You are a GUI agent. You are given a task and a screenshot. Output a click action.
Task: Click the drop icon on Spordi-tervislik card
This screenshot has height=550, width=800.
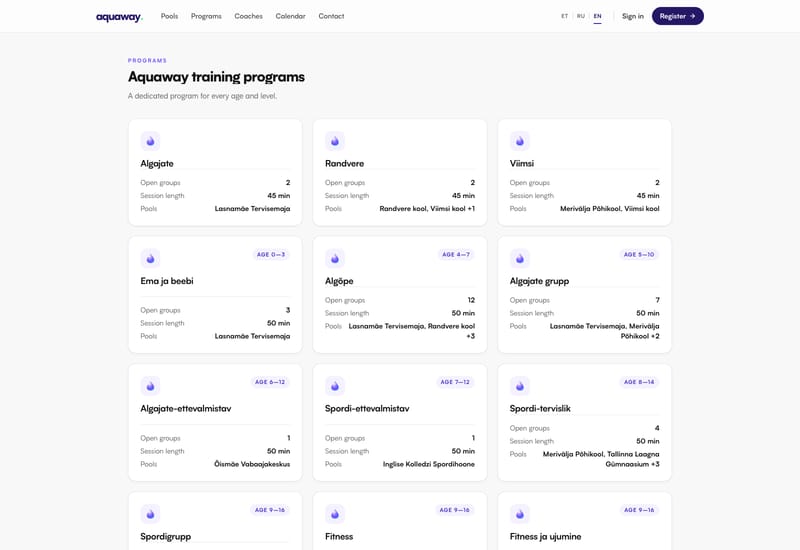coord(519,386)
